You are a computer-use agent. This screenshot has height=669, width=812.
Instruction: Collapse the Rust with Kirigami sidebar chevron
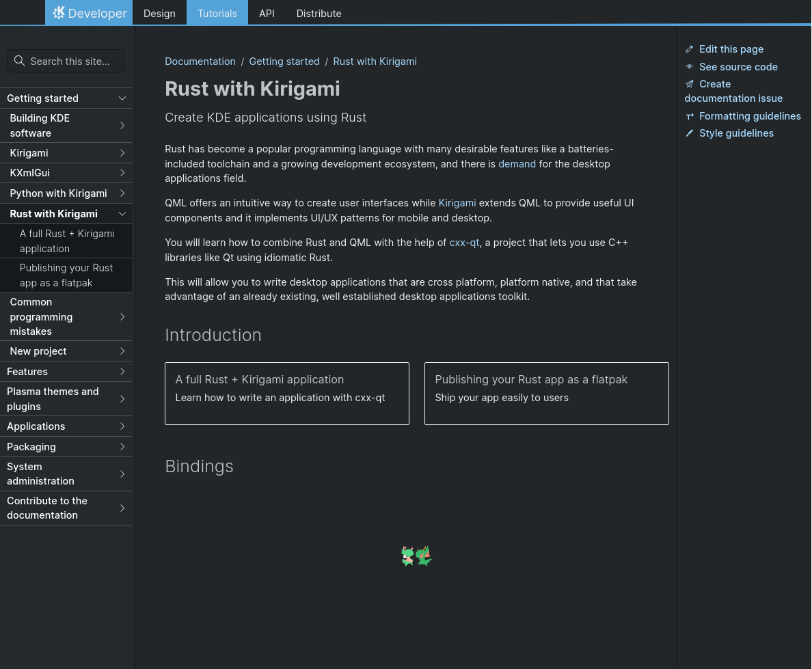(x=122, y=214)
